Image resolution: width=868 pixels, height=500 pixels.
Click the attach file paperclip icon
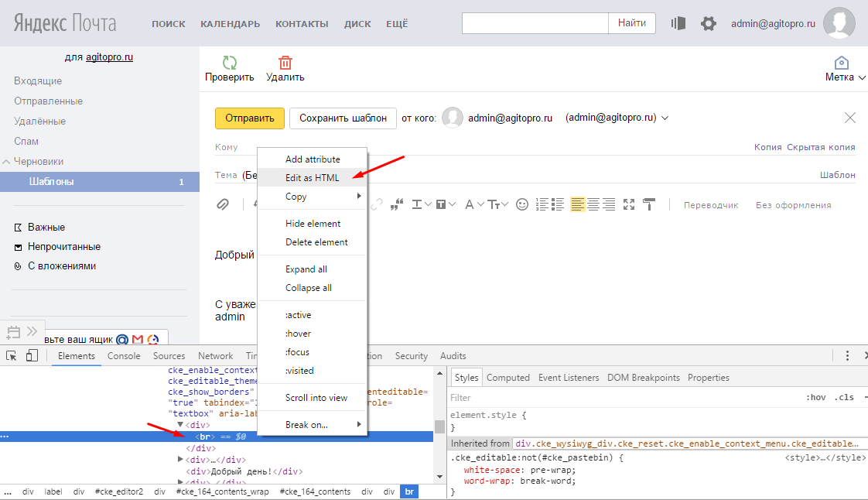click(224, 204)
